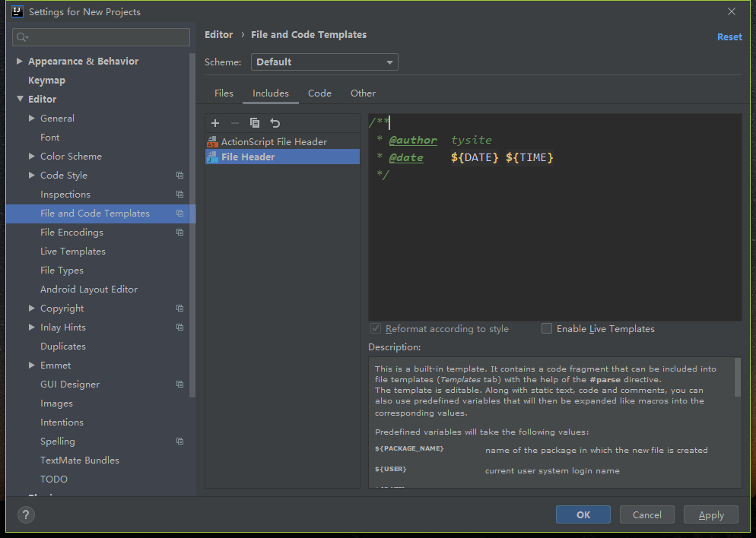The image size is (756, 538).
Task: Open Android Layout Editor settings
Action: pyautogui.click(x=89, y=289)
